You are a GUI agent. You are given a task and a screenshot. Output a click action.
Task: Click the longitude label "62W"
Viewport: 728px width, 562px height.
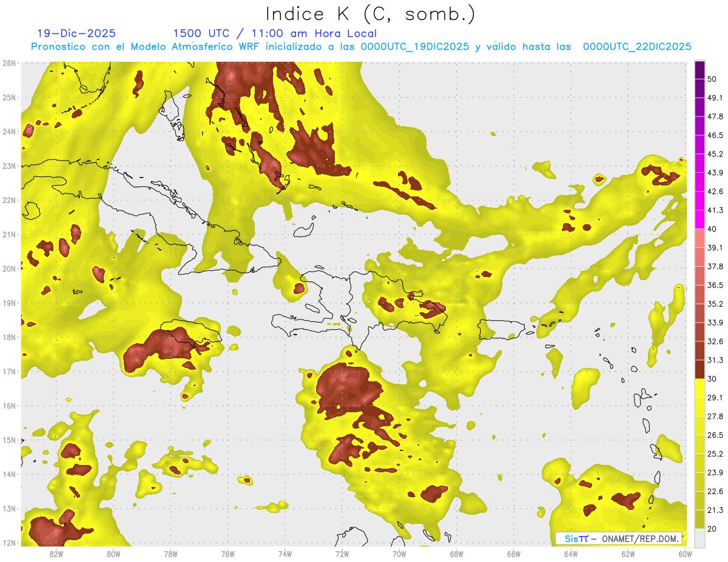click(x=628, y=554)
